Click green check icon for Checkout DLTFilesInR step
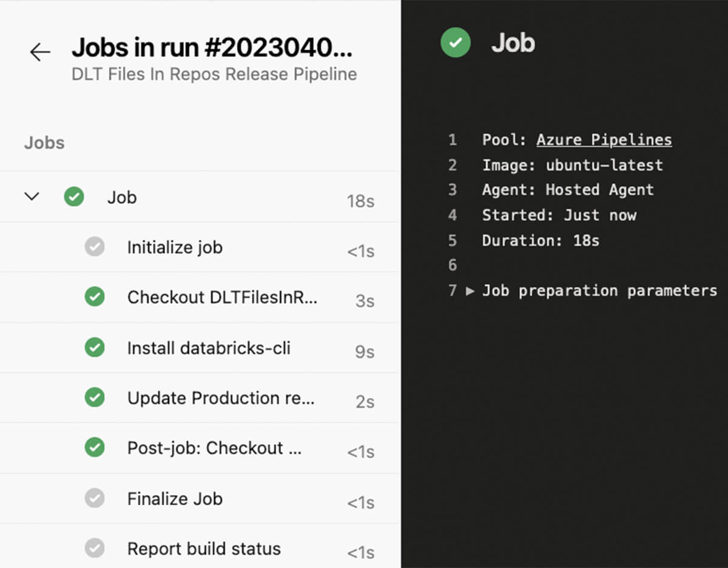728x568 pixels. point(94,297)
